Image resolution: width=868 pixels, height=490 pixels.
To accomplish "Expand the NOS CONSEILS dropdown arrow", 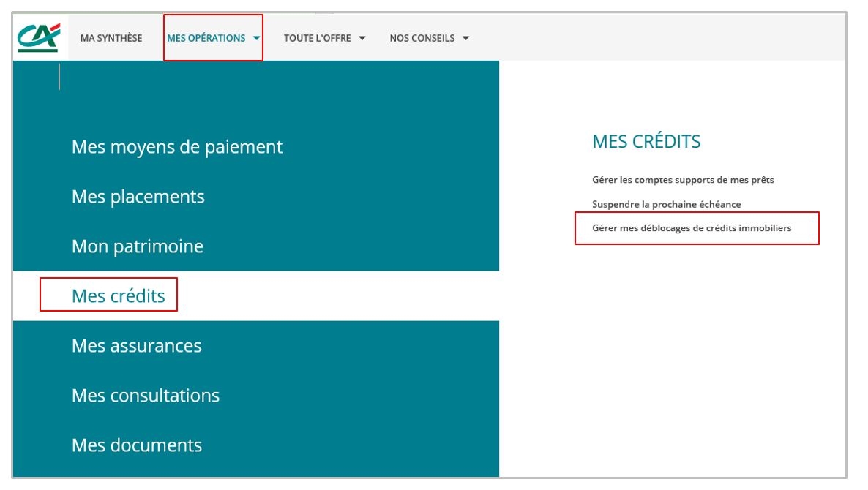I will (465, 38).
